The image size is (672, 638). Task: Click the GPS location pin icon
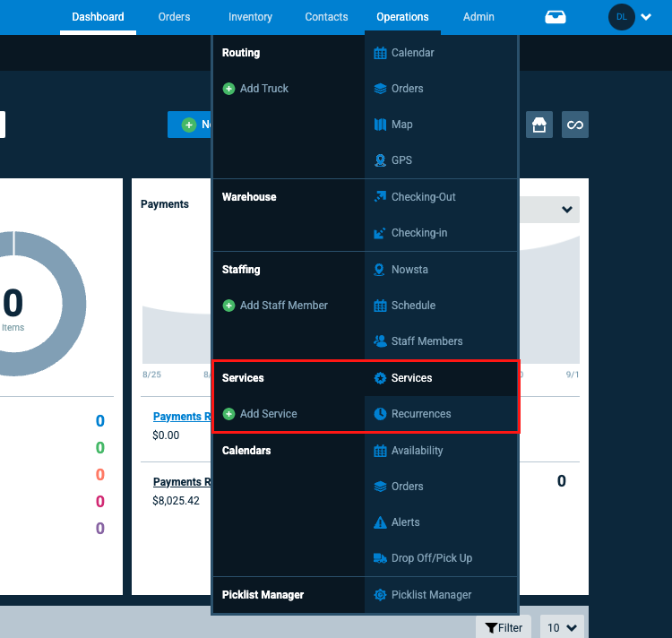pos(380,160)
